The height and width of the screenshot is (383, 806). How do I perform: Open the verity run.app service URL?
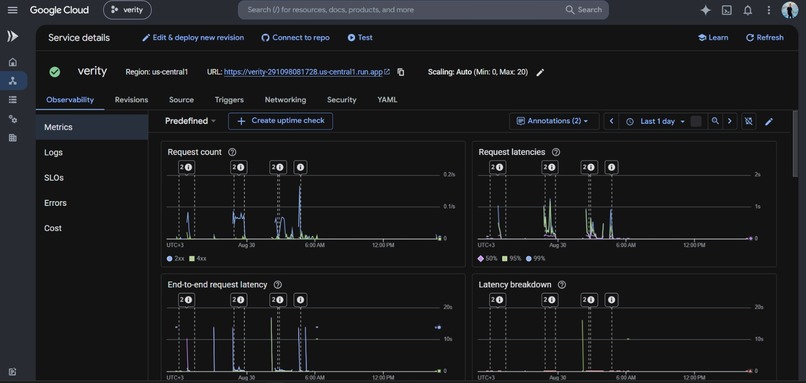(x=307, y=72)
